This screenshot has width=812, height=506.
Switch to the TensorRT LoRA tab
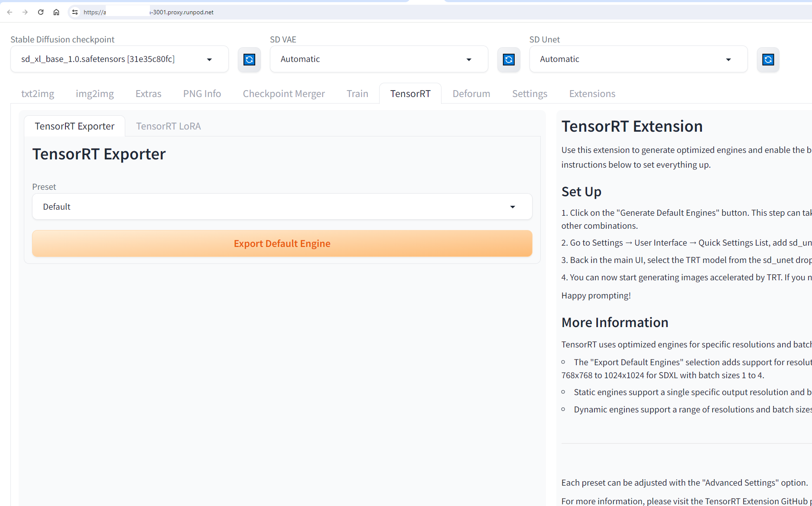pyautogui.click(x=169, y=126)
